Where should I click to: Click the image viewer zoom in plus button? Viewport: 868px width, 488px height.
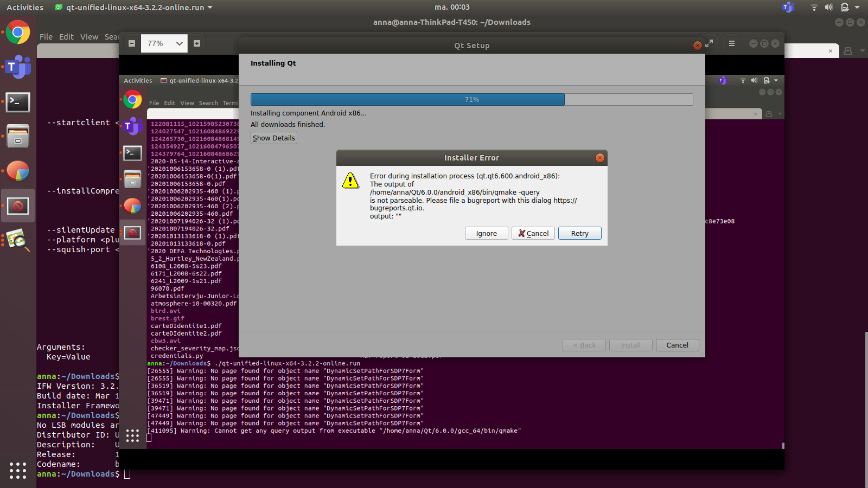(x=197, y=43)
